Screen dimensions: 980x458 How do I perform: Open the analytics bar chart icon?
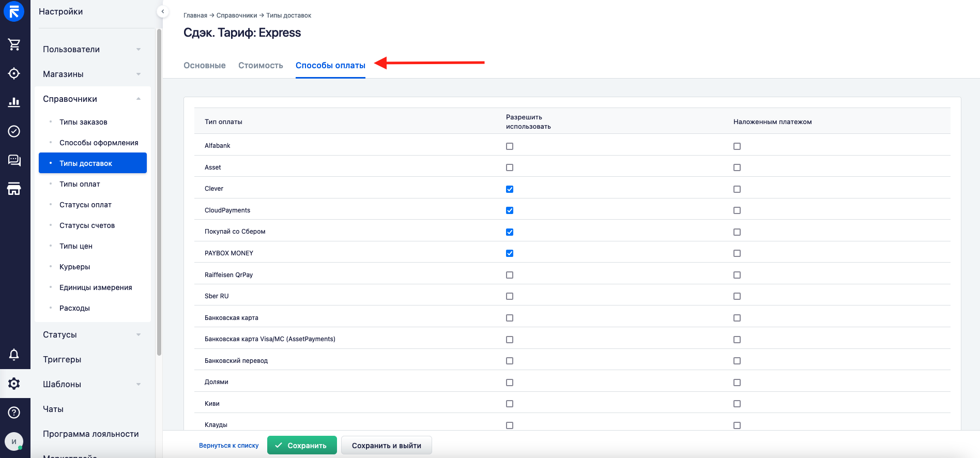[14, 102]
